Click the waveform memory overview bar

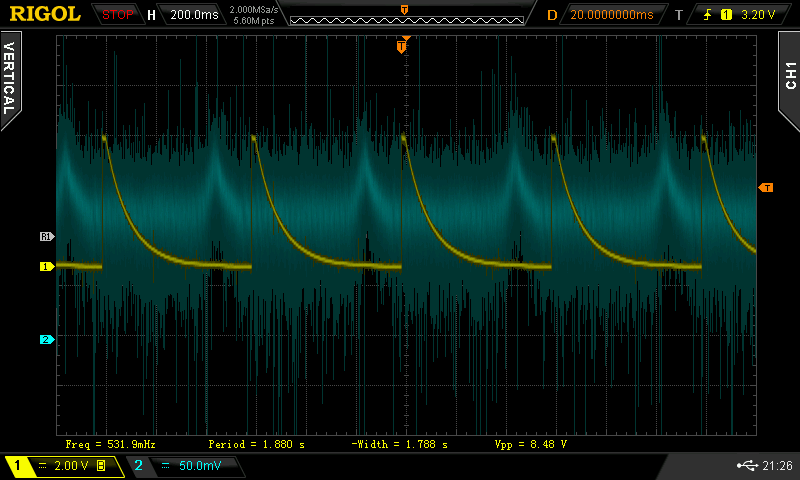(407, 20)
